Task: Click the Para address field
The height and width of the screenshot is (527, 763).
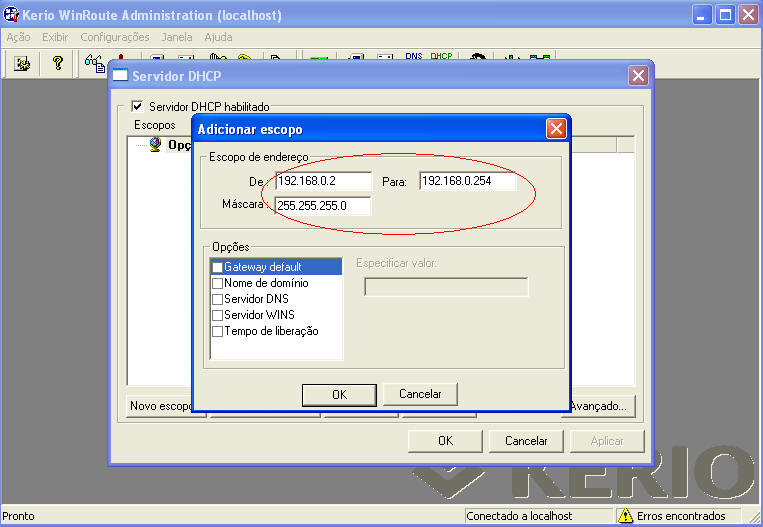Action: 467,181
